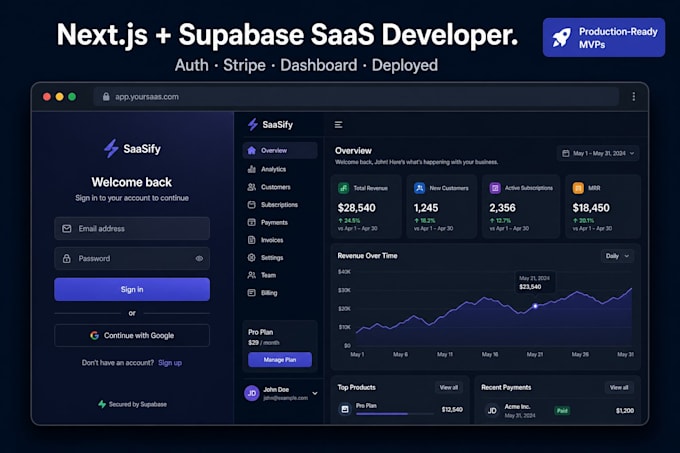Click the Supabase bolt icon in footer
The height and width of the screenshot is (453, 680).
102,404
